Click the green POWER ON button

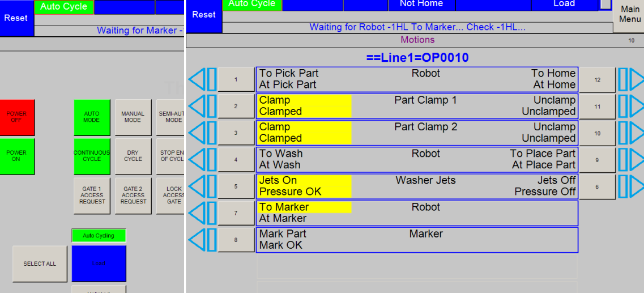(17, 156)
